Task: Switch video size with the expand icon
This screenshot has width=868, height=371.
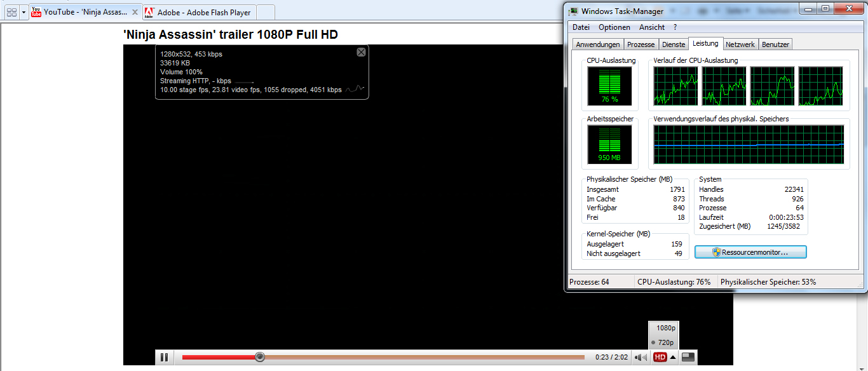Action: click(x=688, y=357)
